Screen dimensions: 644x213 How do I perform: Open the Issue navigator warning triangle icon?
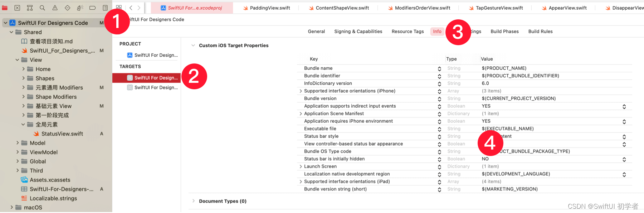point(55,8)
